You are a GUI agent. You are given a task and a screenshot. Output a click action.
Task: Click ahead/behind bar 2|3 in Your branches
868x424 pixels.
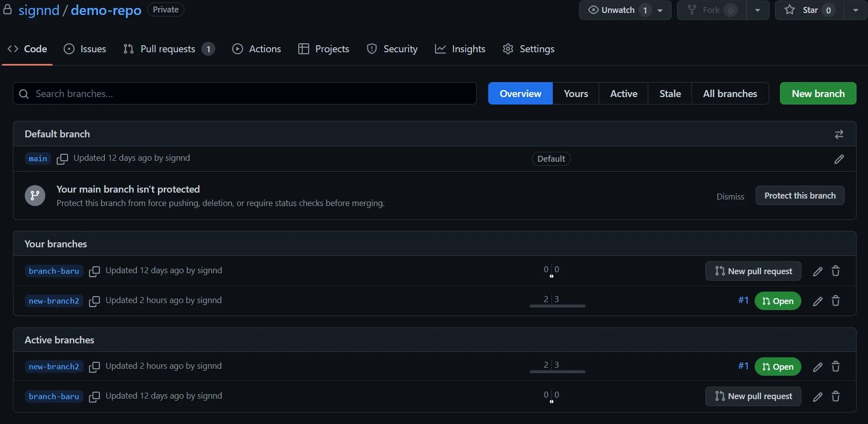point(557,301)
